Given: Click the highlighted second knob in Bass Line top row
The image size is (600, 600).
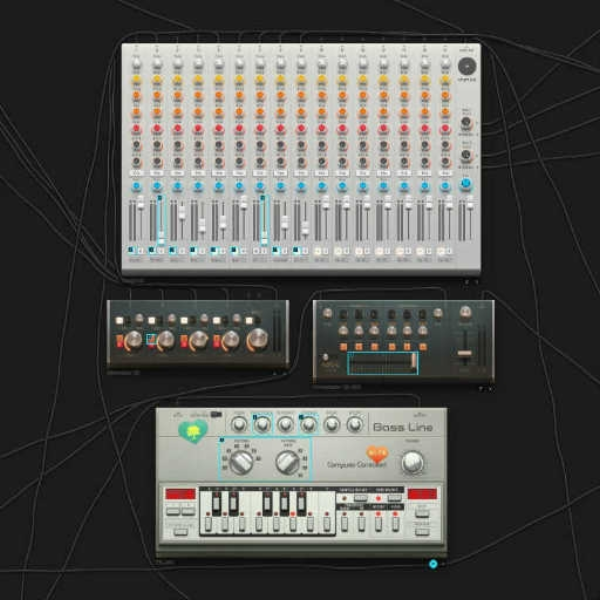Looking at the screenshot, I should pos(262,425).
